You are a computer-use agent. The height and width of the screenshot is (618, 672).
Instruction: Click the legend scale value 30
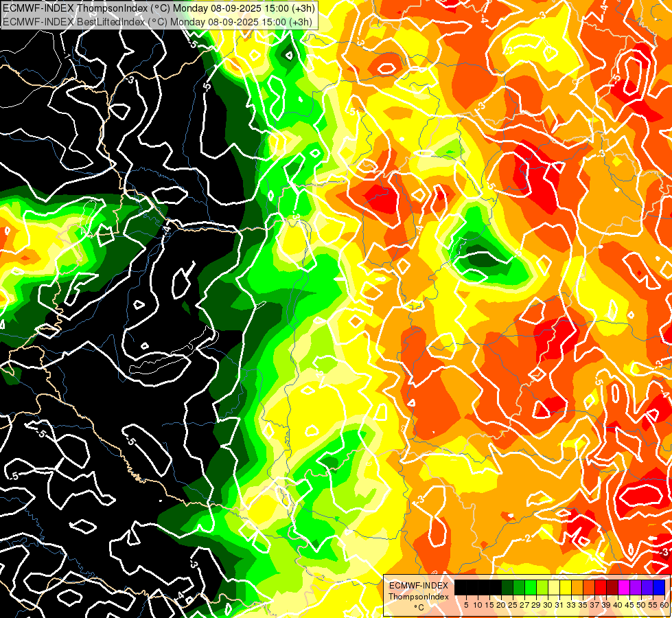(548, 605)
